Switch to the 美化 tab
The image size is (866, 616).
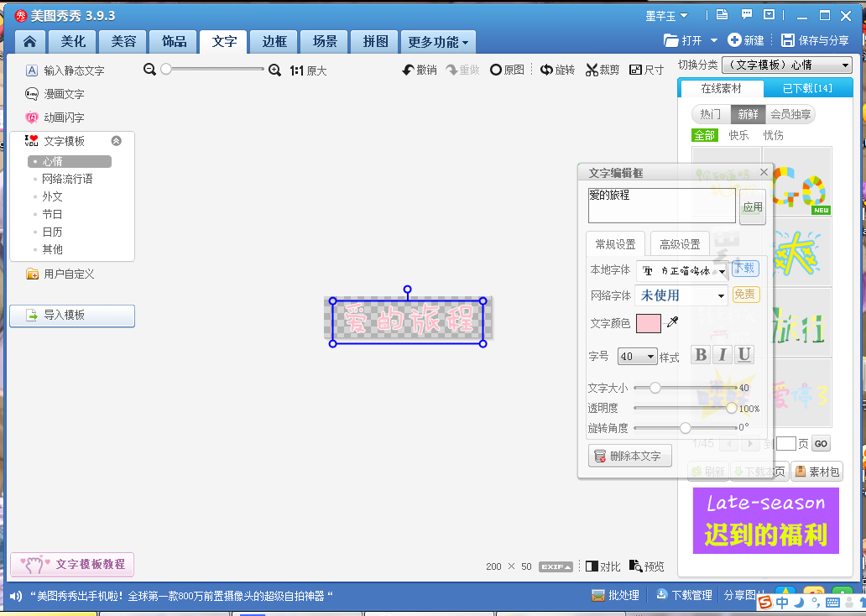[73, 41]
